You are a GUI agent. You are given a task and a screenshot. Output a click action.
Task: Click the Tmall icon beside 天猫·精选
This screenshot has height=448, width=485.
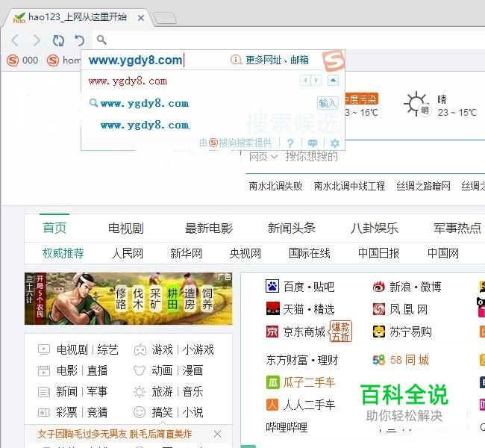pyautogui.click(x=273, y=309)
